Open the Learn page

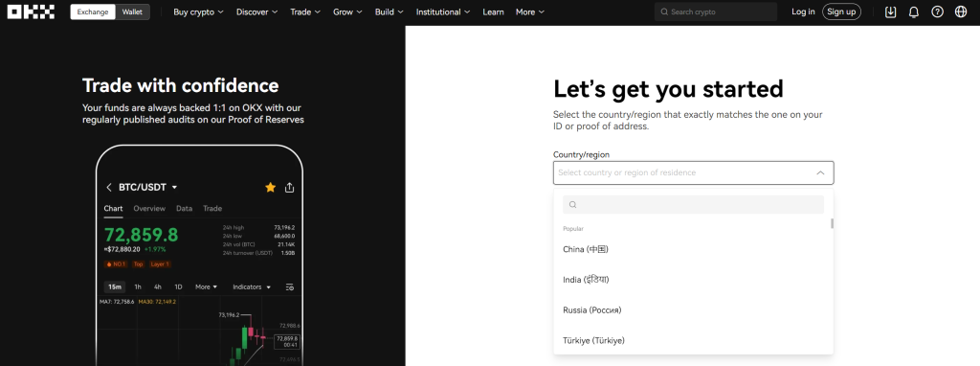click(493, 11)
